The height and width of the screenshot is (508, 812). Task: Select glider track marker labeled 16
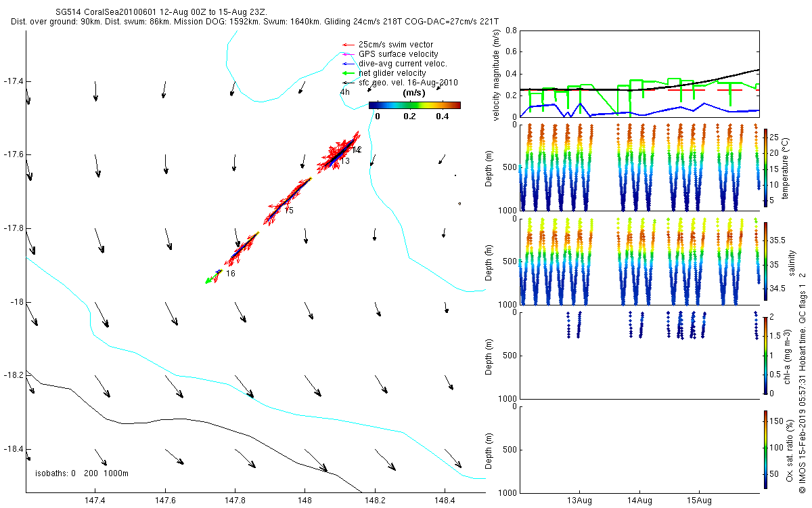click(231, 274)
